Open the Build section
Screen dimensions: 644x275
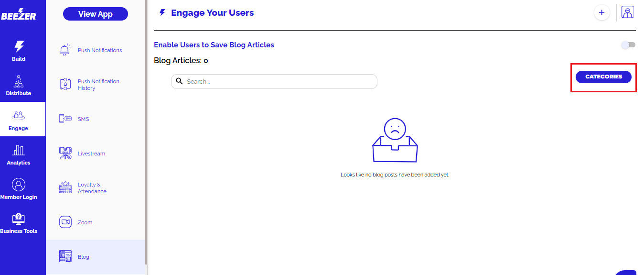coord(19,51)
